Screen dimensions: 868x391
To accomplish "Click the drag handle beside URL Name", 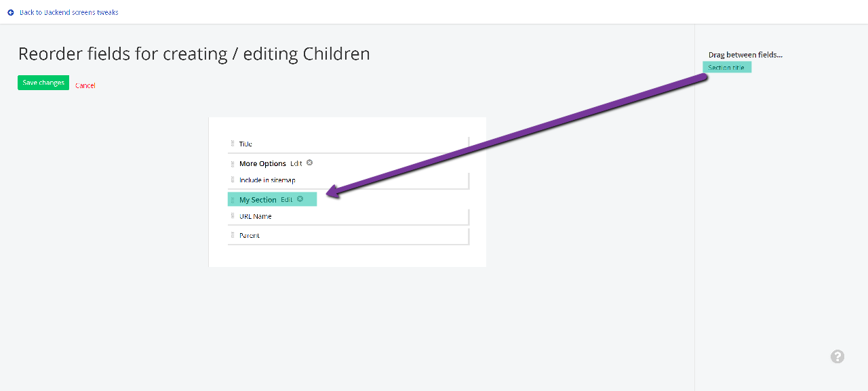I will click(x=233, y=216).
